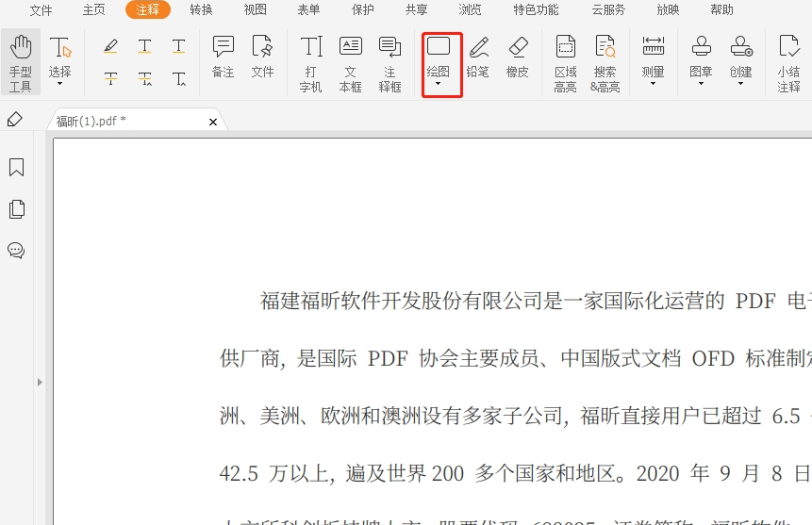Select the Text Box (文本框) tool
The width and height of the screenshot is (812, 525).
coord(351,62)
